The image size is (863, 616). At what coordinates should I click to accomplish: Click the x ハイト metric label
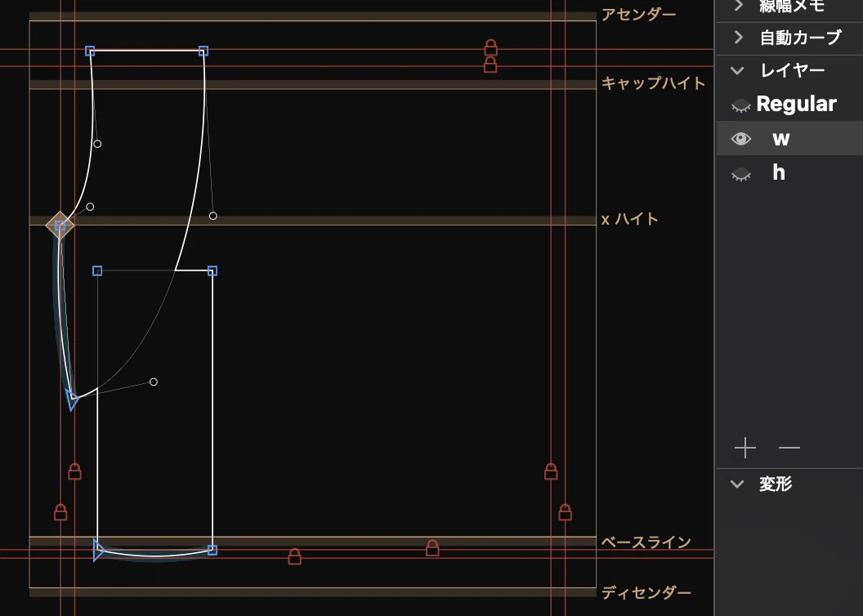[629, 219]
